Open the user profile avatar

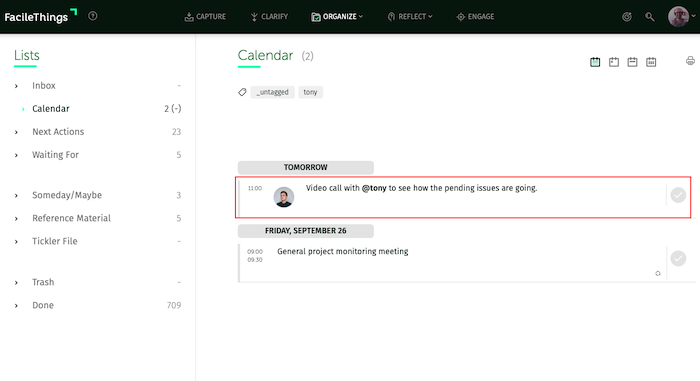click(678, 17)
